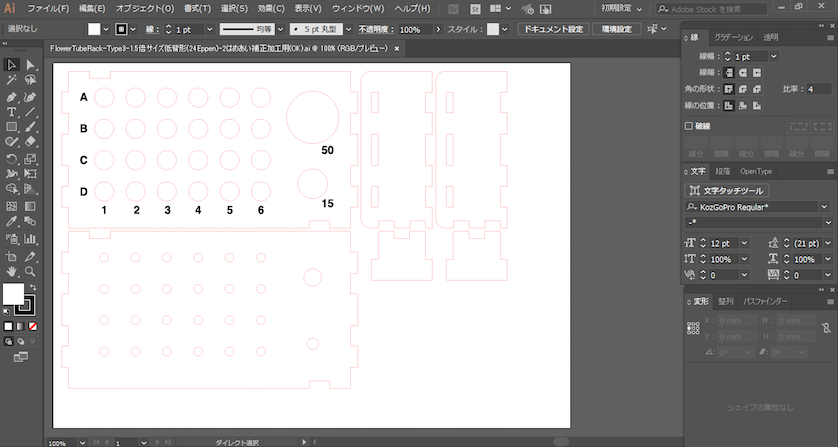The height and width of the screenshot is (447, 838).
Task: Choose the Eyedropper tool
Action: point(11,222)
